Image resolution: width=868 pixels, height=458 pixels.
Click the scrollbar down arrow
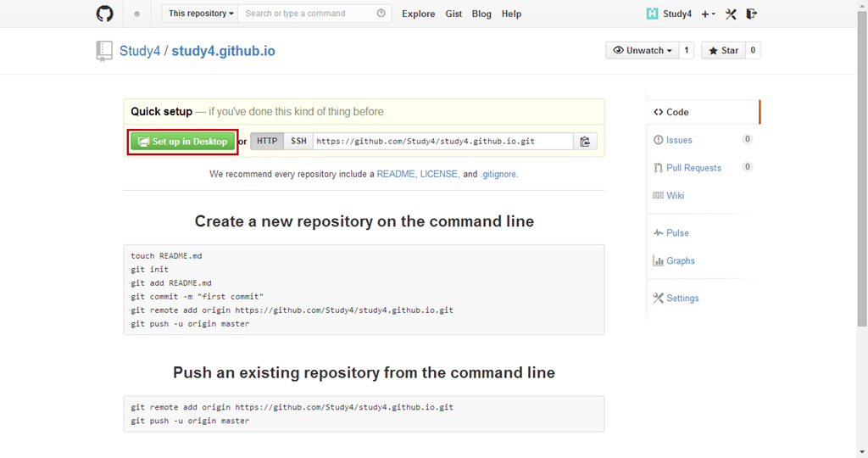(862, 453)
